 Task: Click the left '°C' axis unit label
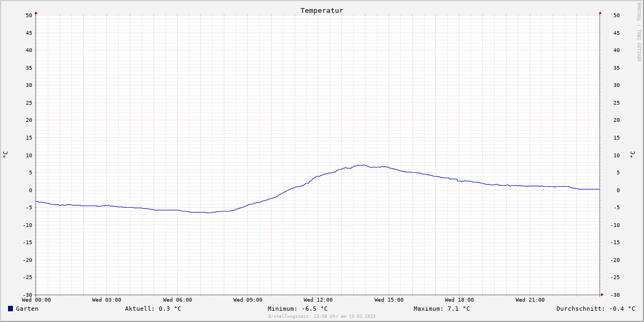pyautogui.click(x=5, y=155)
